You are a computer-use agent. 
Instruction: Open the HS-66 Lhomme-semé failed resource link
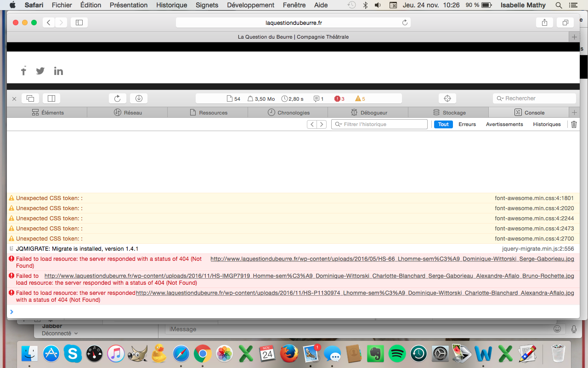392,259
